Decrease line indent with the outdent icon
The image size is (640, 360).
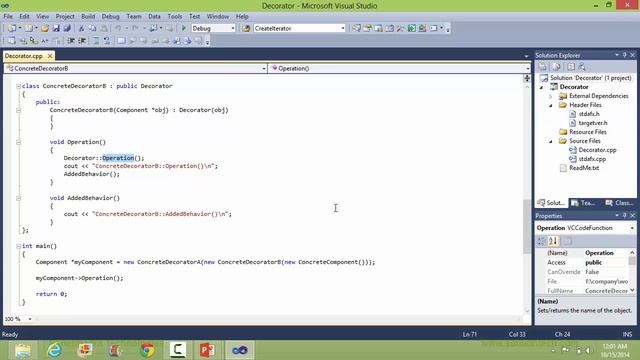pyautogui.click(x=71, y=40)
